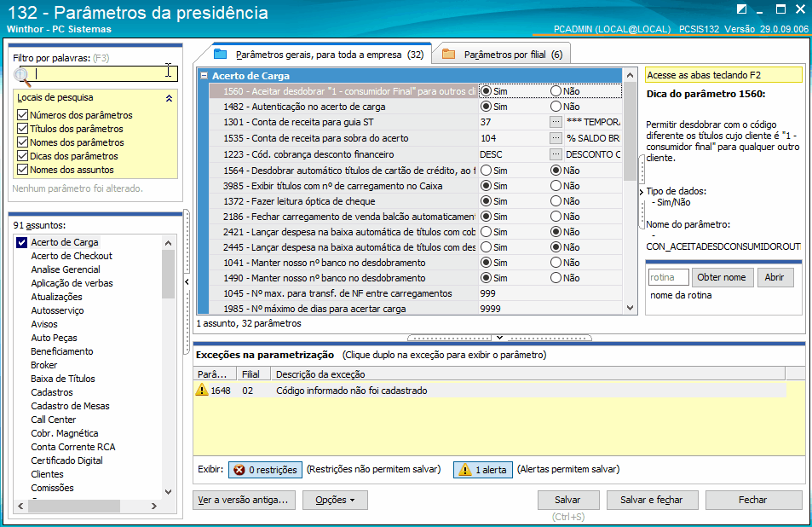Screen dimensions: 812x527
Task: Select Baixa de Títulos subject
Action: coord(63,379)
